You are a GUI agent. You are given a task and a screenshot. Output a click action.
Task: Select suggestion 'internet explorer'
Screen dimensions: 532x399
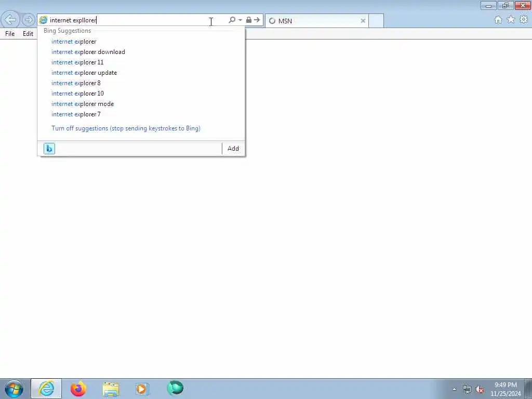141,42
